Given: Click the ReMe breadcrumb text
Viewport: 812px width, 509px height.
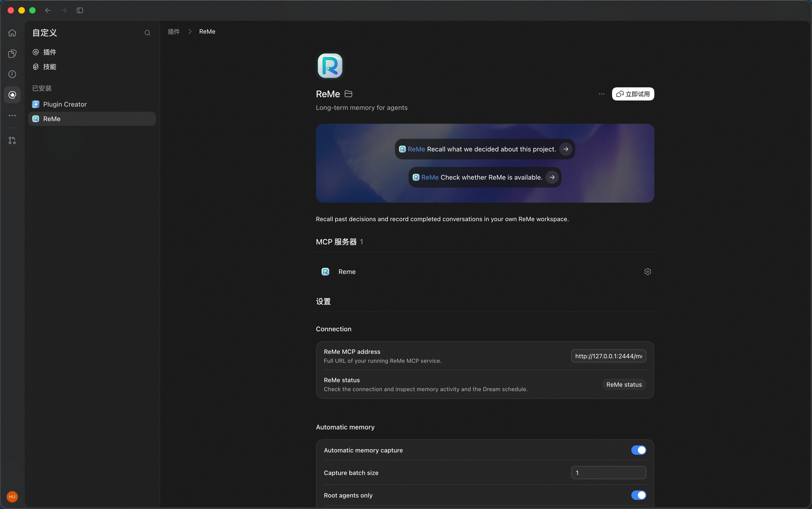Looking at the screenshot, I should tap(207, 32).
